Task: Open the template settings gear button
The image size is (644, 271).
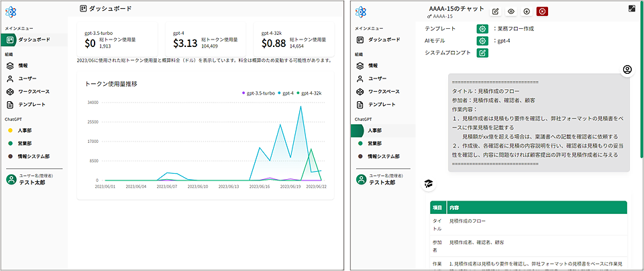Action: 482,29
